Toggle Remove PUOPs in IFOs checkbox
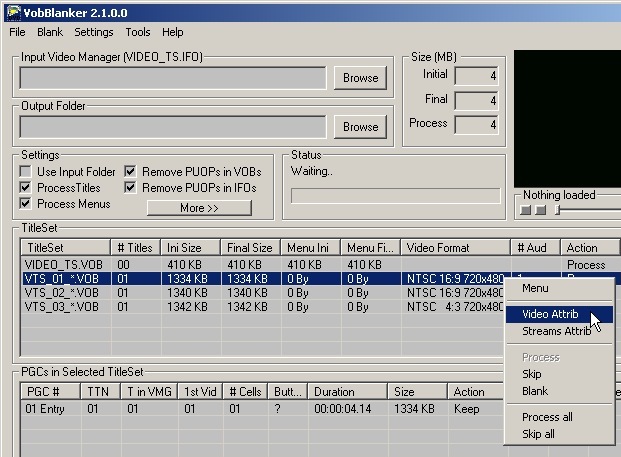Viewport: 621px width, 457px height. click(130, 187)
